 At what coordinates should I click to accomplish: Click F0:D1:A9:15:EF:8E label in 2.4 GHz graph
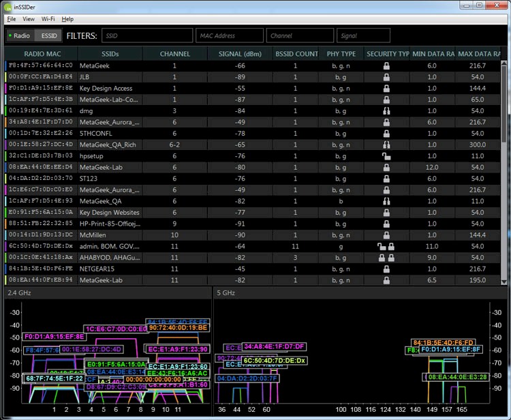pos(55,337)
